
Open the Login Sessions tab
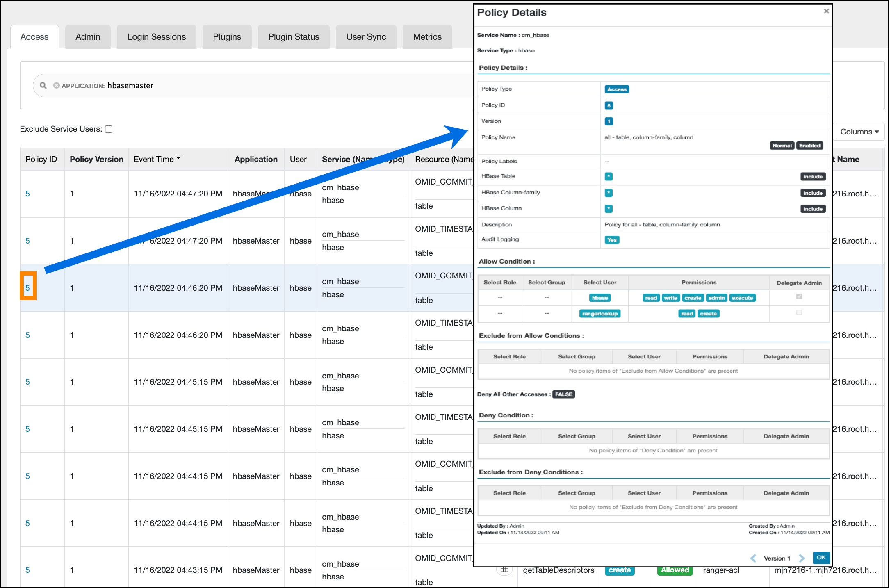click(x=156, y=37)
